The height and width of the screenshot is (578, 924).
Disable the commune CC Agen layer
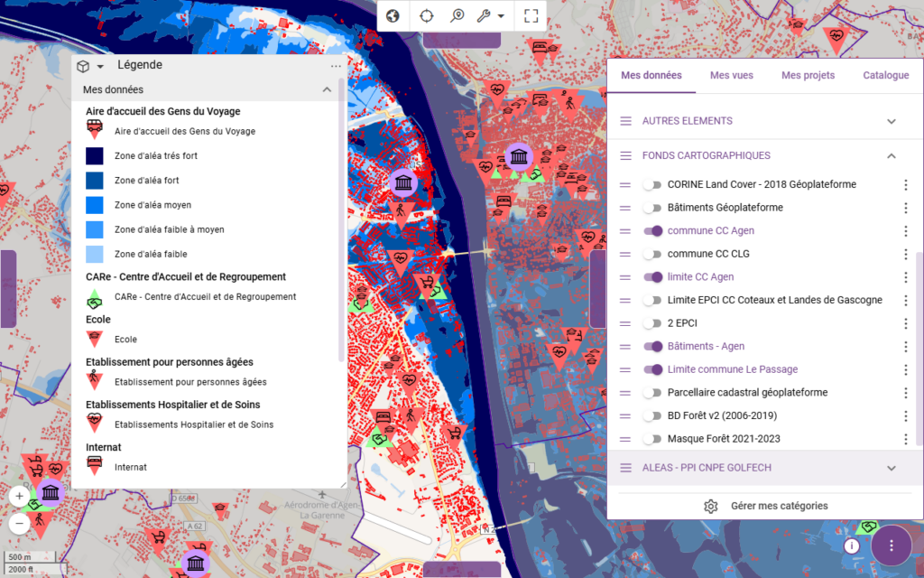point(653,230)
